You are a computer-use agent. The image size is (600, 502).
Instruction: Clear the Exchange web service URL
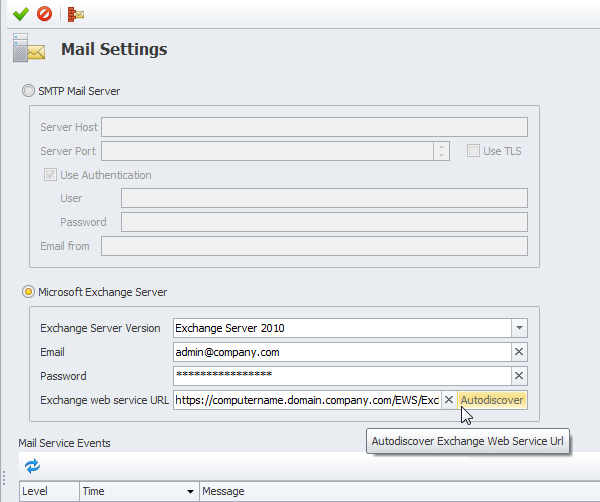(448, 400)
